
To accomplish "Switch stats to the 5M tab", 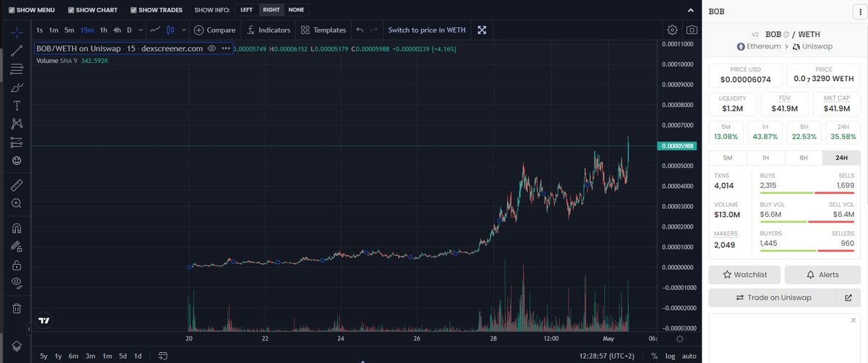I will 728,158.
